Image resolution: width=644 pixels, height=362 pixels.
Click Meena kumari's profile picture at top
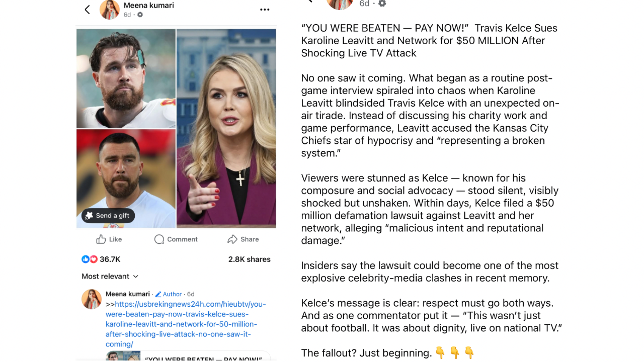point(110,10)
